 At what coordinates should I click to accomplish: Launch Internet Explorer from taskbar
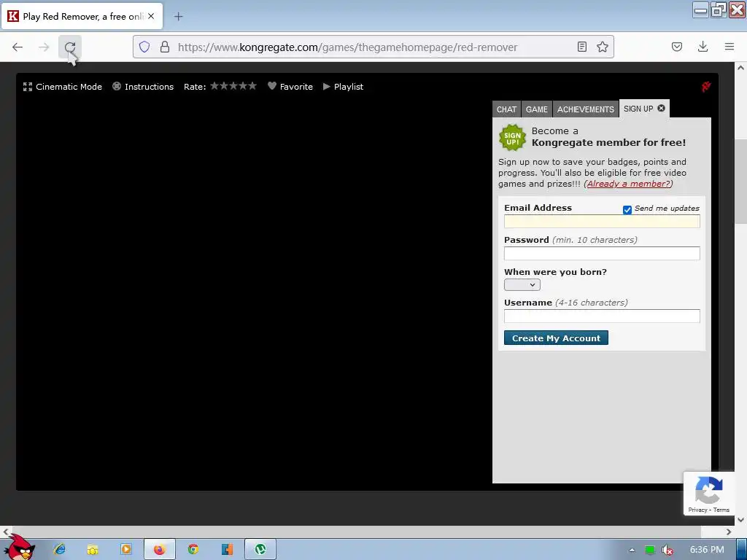click(x=59, y=549)
